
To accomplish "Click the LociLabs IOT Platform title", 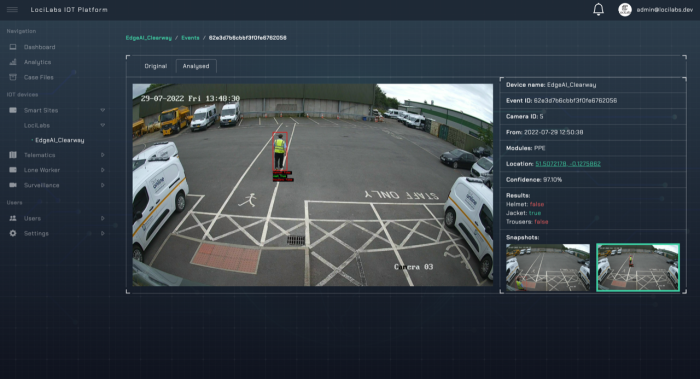I will tap(69, 9).
